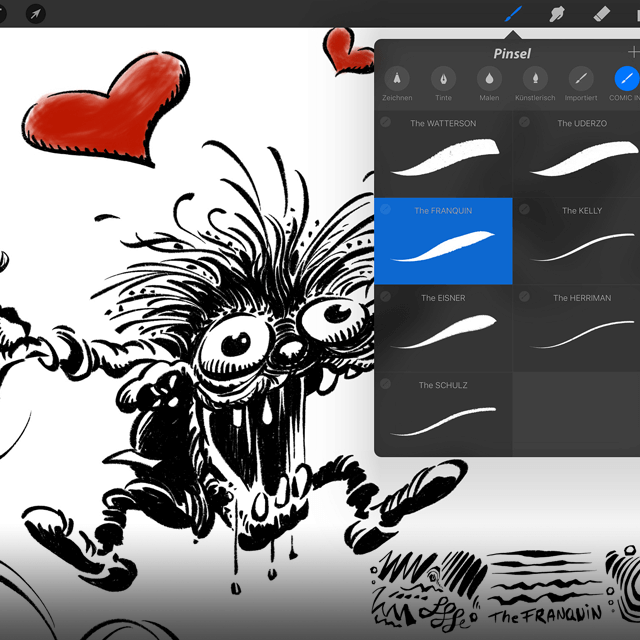Tap the circle icon on The EISNER

(x=385, y=296)
